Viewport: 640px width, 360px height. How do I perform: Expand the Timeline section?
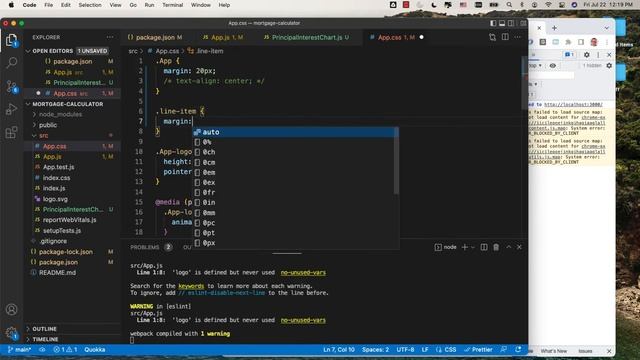45,340
